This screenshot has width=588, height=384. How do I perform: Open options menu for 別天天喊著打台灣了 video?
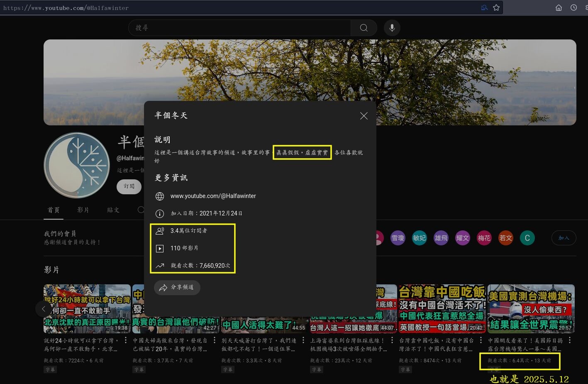303,340
